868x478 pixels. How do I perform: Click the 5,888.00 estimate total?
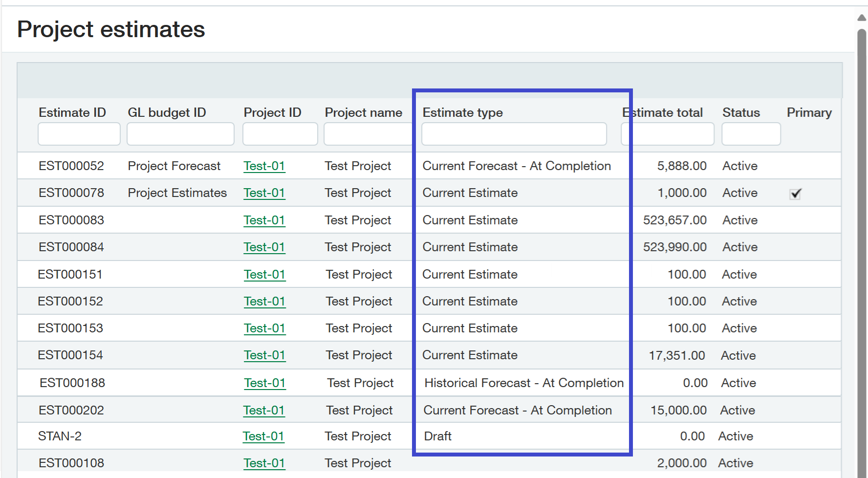point(682,166)
